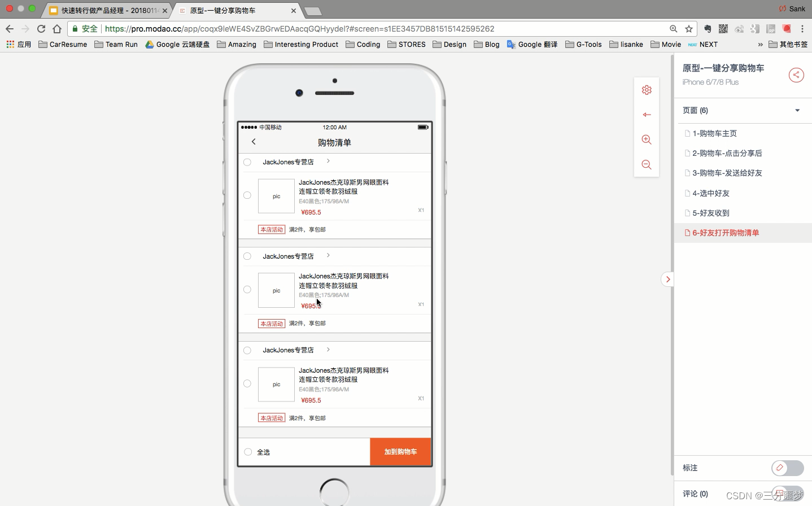Click the third 本店活动 promotion tag
Viewport: 812px width, 506px height.
(272, 418)
